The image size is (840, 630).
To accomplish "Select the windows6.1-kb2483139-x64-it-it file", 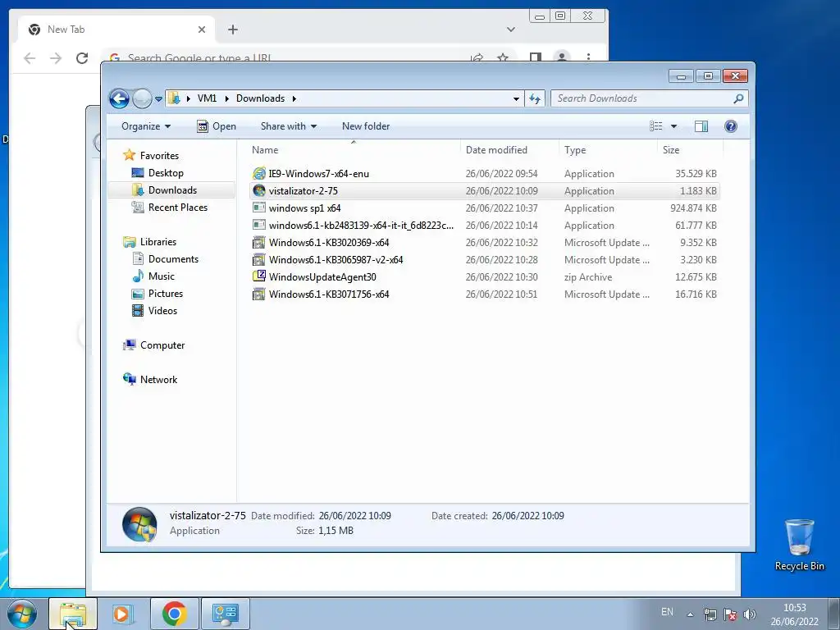I will click(x=361, y=226).
